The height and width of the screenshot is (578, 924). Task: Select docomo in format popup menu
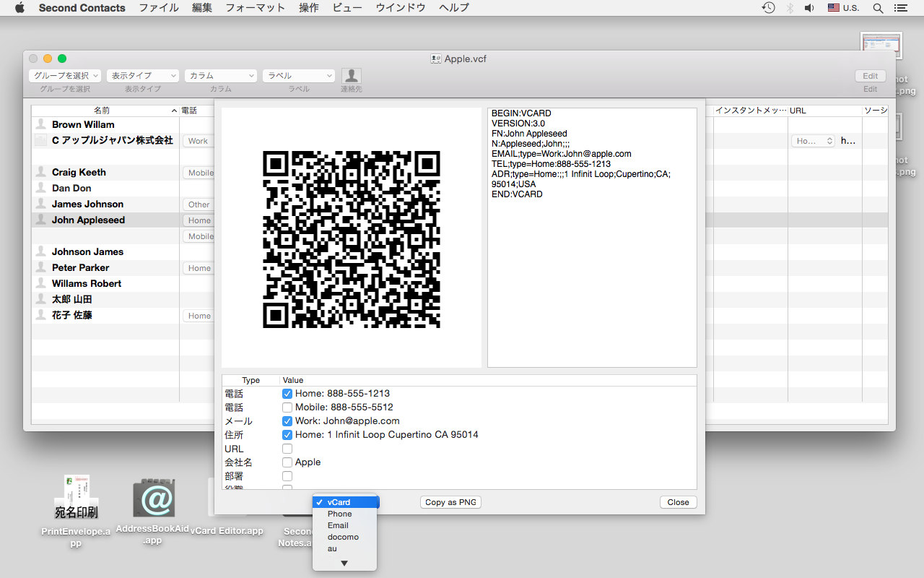click(x=345, y=537)
